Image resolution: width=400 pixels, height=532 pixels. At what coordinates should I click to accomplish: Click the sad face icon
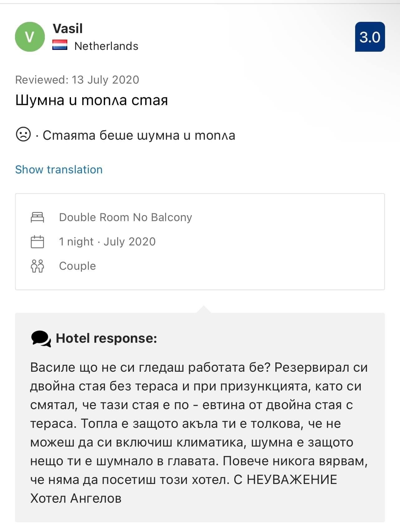coord(23,135)
